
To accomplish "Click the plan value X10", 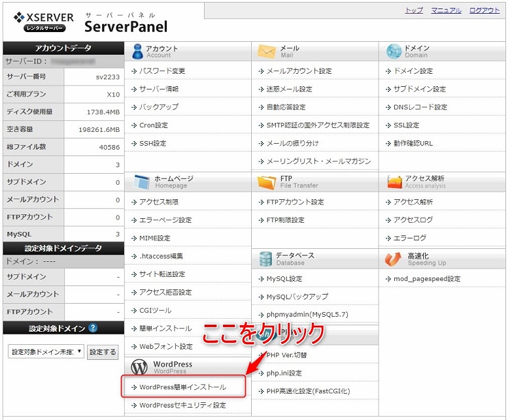I will 113,95.
